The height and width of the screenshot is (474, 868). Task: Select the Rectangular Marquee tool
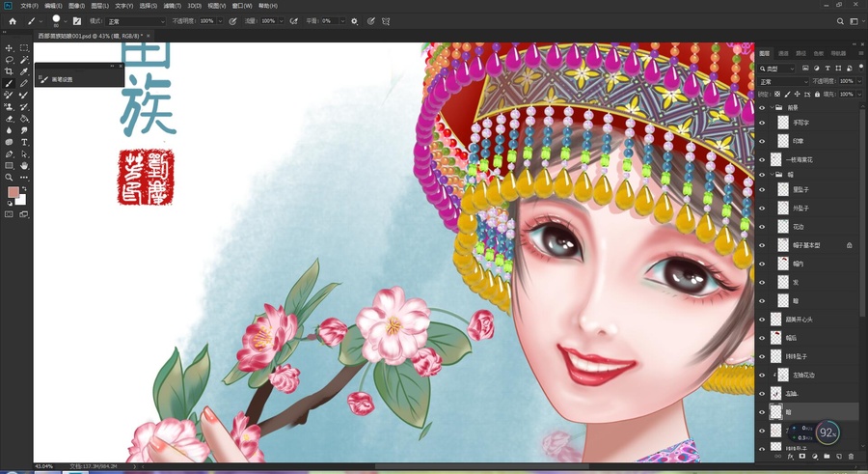tap(24, 48)
